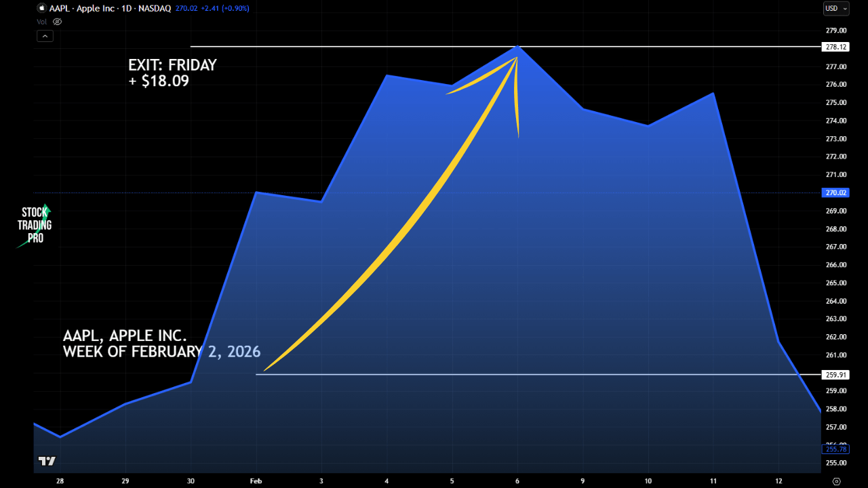Screen dimensions: 868x488
Task: Click the 275.00 price scale value
Action: (x=835, y=102)
